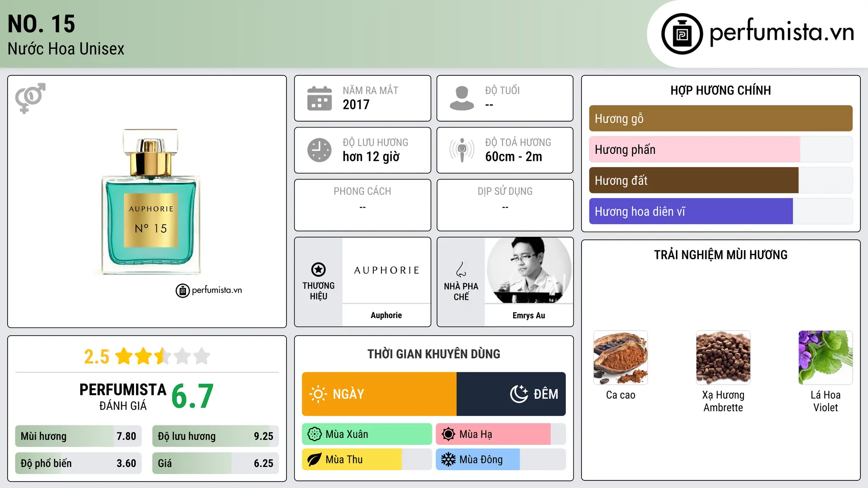
Task: Click the sun icon in the Ngày bar
Action: click(318, 394)
